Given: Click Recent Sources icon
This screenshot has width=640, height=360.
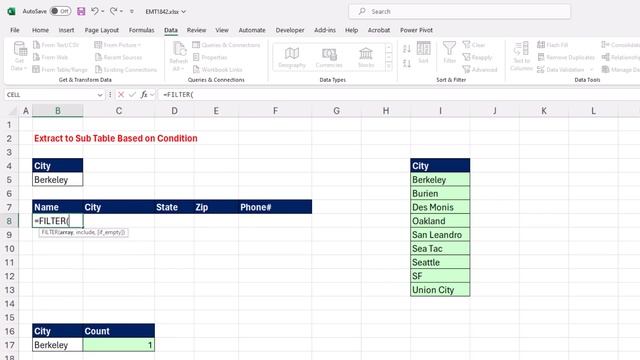Looking at the screenshot, I should 98,57.
